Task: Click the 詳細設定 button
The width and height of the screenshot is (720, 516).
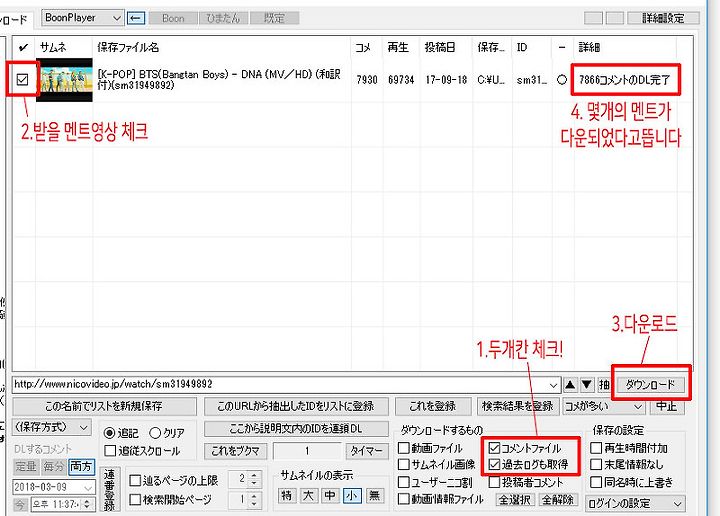Action: (x=664, y=18)
